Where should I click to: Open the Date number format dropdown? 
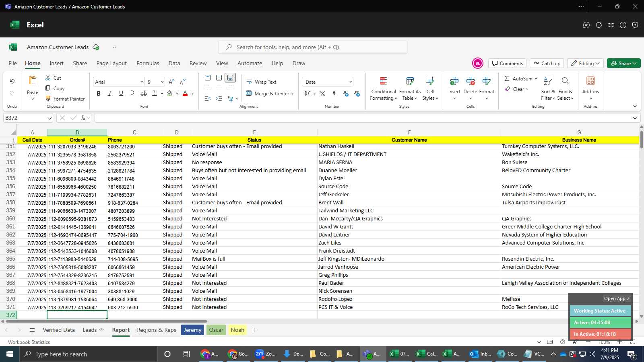(x=351, y=82)
